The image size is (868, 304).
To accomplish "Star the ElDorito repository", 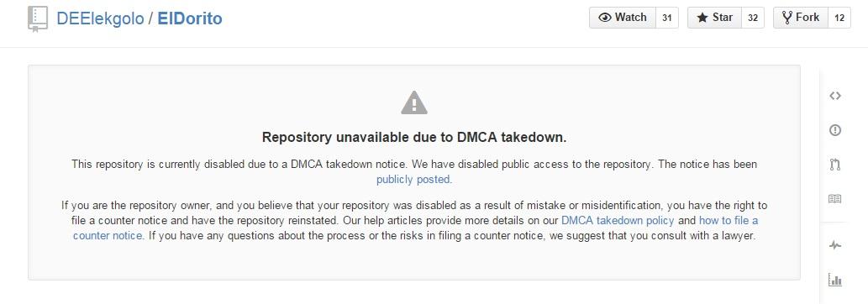I will [713, 18].
